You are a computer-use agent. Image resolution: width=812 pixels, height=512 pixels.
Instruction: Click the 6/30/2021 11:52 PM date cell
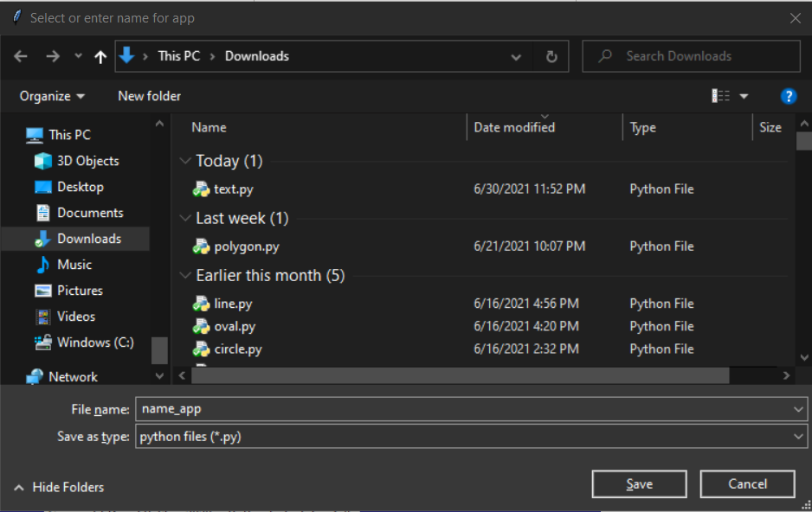coord(529,189)
